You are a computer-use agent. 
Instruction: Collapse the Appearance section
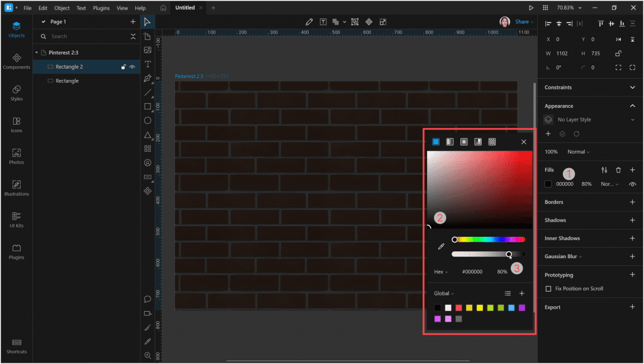pyautogui.click(x=632, y=106)
